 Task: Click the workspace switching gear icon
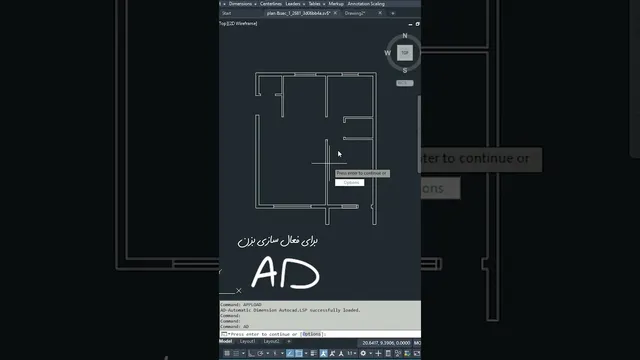[363, 353]
